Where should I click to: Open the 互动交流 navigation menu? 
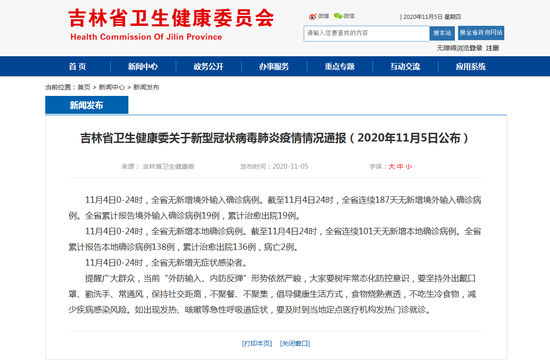tap(405, 66)
